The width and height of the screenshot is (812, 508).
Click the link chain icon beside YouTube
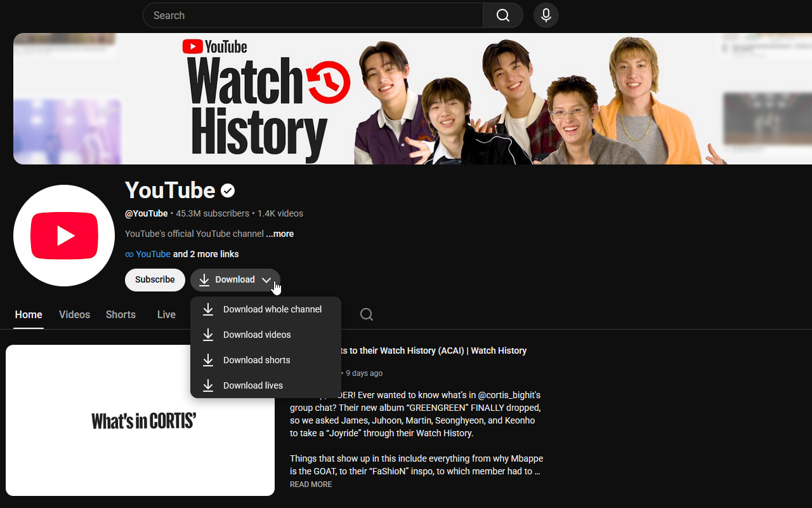click(x=129, y=255)
